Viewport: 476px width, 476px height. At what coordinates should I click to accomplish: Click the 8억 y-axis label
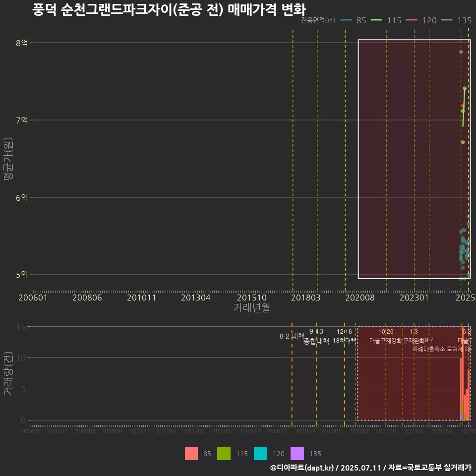(22, 43)
